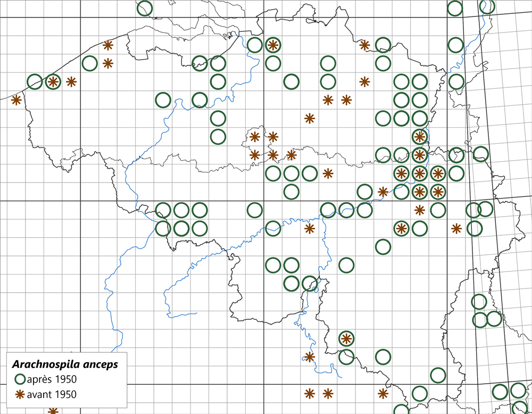Select the brown asterisk legend symbol
This screenshot has width=532, height=414.
click(20, 394)
